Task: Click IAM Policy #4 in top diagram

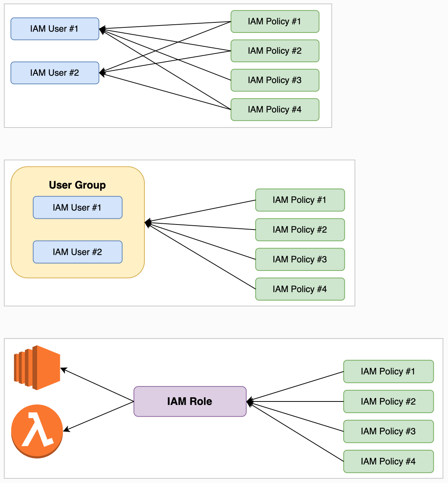Action: click(275, 110)
